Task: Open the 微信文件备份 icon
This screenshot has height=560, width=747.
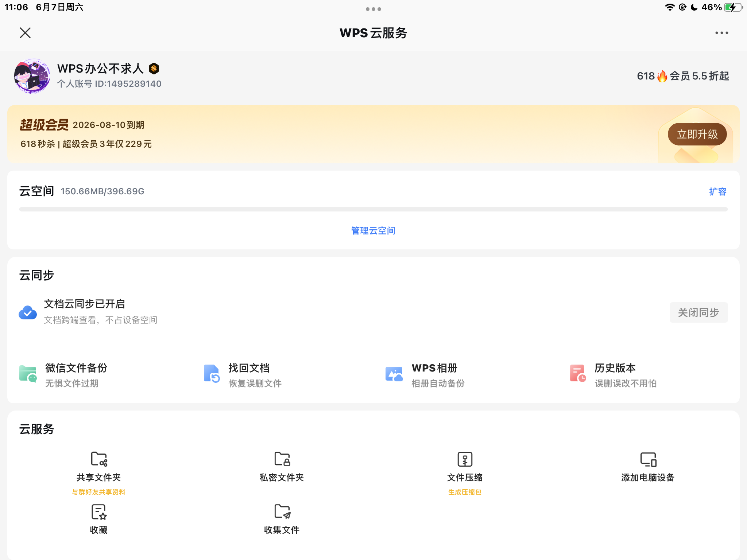Action: (28, 374)
